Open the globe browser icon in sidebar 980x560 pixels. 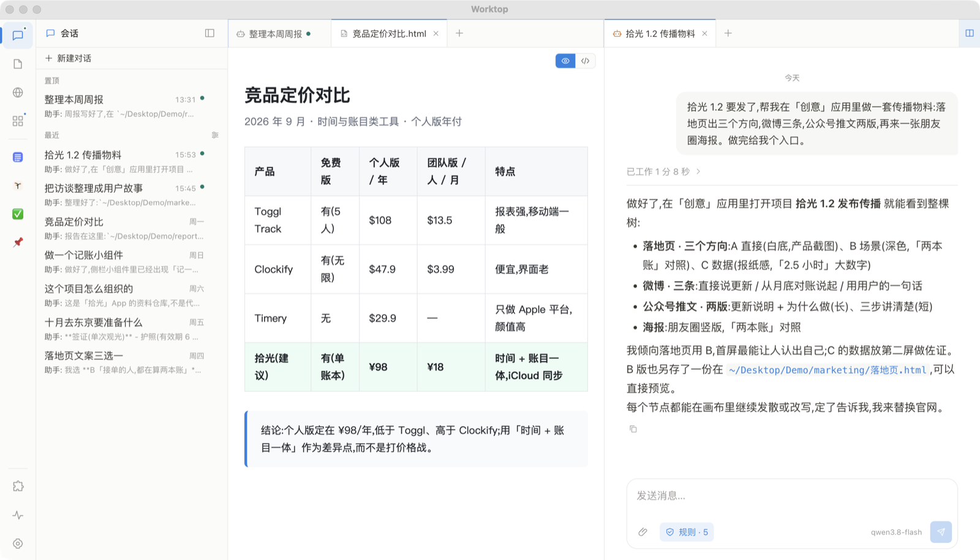pos(18,92)
